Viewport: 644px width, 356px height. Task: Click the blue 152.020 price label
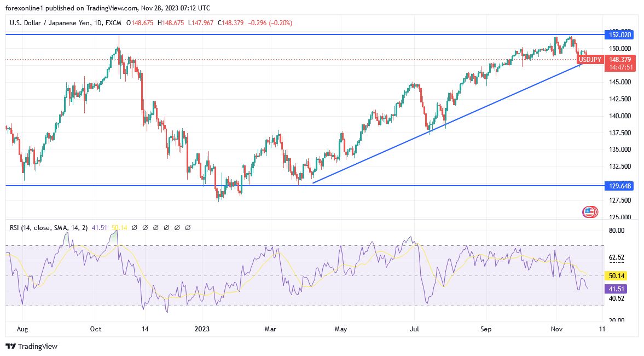coord(620,34)
